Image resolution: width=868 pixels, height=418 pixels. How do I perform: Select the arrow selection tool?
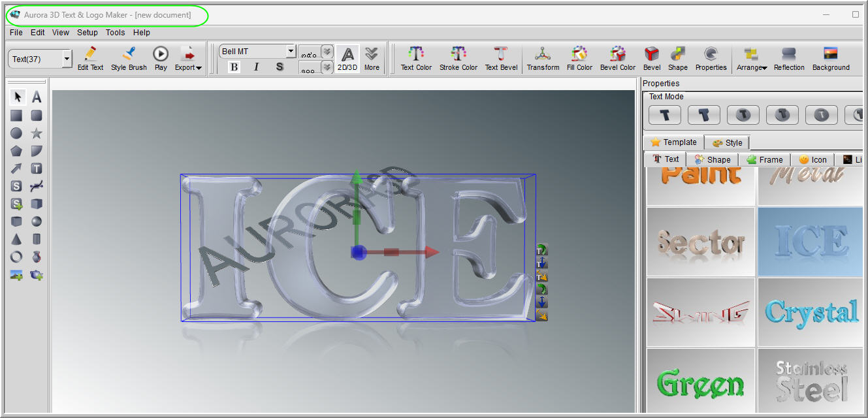[x=17, y=97]
